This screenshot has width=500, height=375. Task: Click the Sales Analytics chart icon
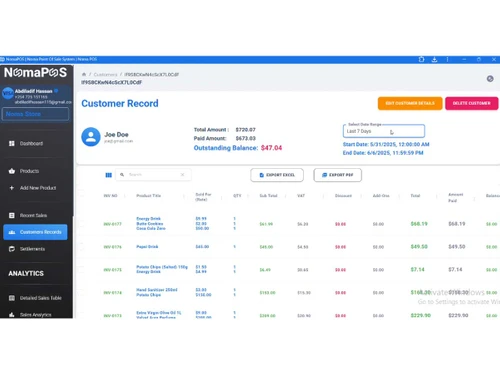point(12,314)
